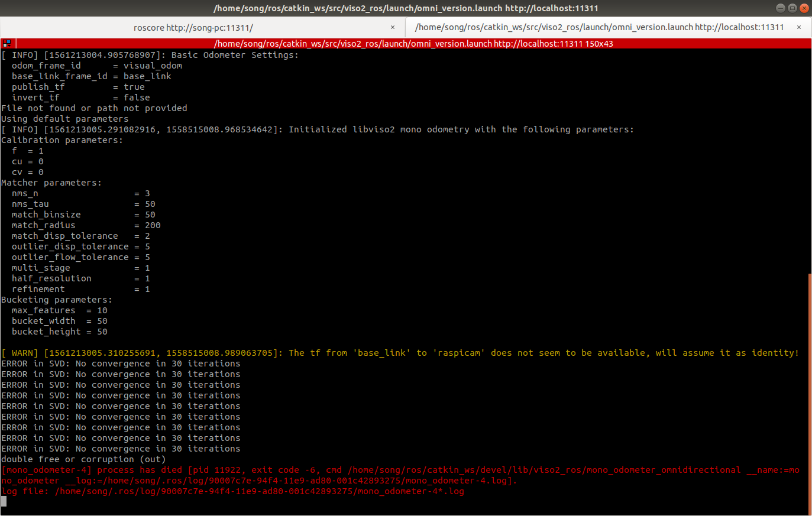This screenshot has height=516, width=812.
Task: Click the 'Initialized libviso2 mono odometry' INFO line
Action: [318, 129]
